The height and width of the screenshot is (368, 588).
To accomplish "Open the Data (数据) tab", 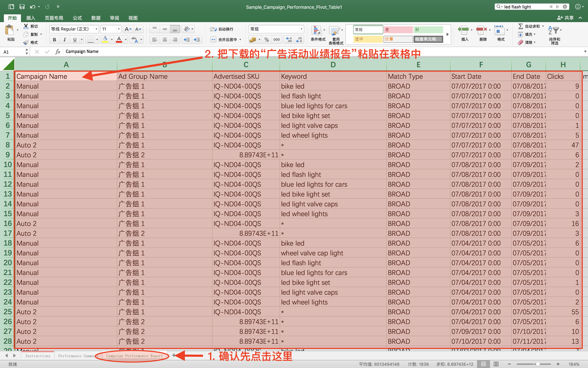I will (96, 18).
